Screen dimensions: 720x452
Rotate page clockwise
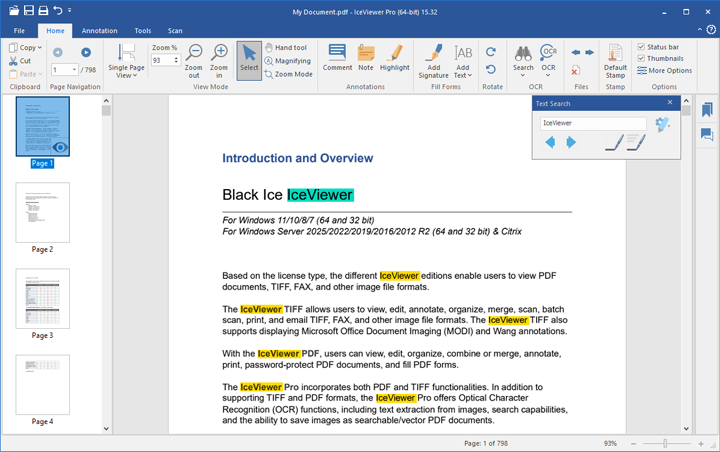click(x=491, y=52)
